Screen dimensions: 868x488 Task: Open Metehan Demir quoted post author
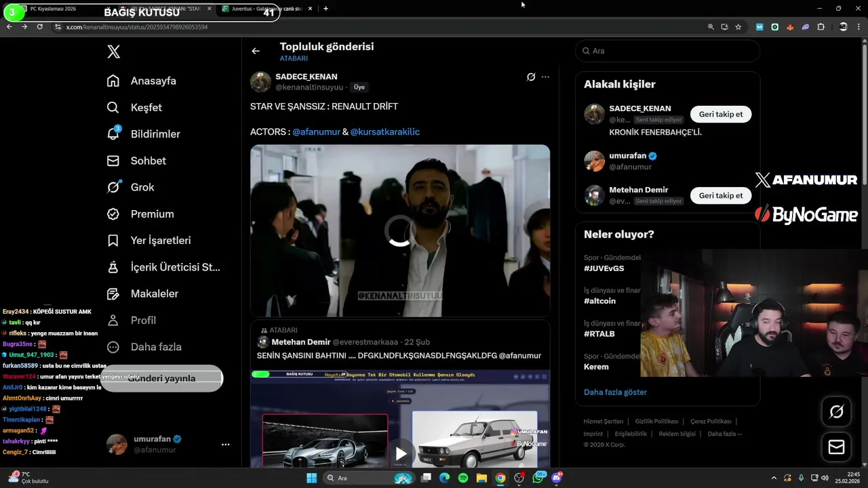click(300, 342)
